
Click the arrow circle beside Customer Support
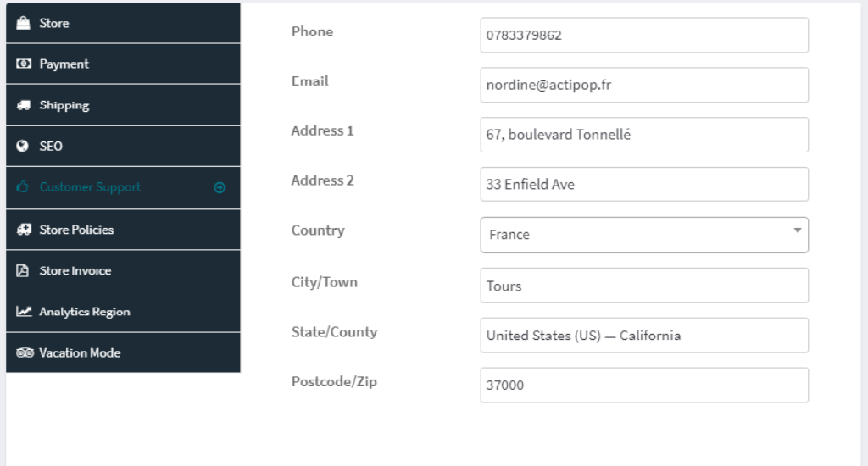click(x=220, y=188)
